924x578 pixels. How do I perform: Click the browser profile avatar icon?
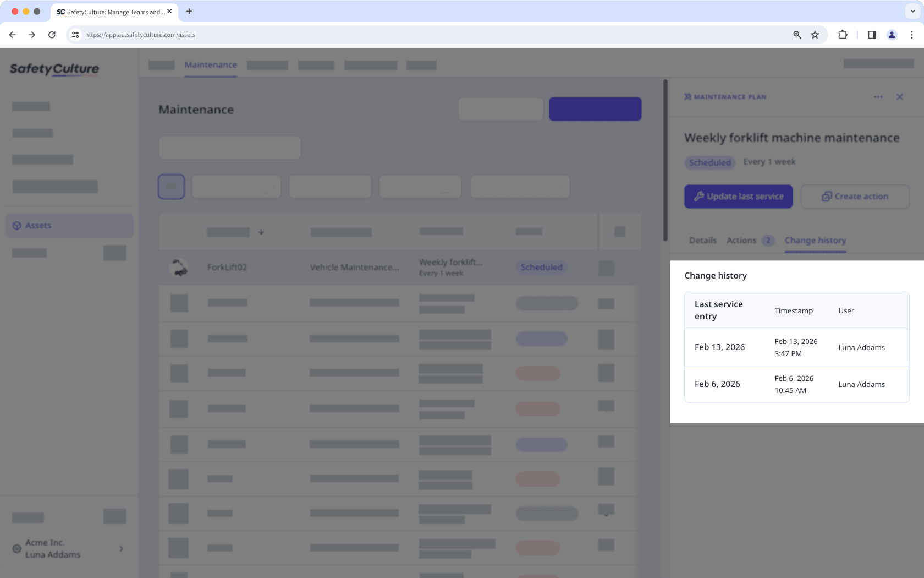(x=892, y=34)
